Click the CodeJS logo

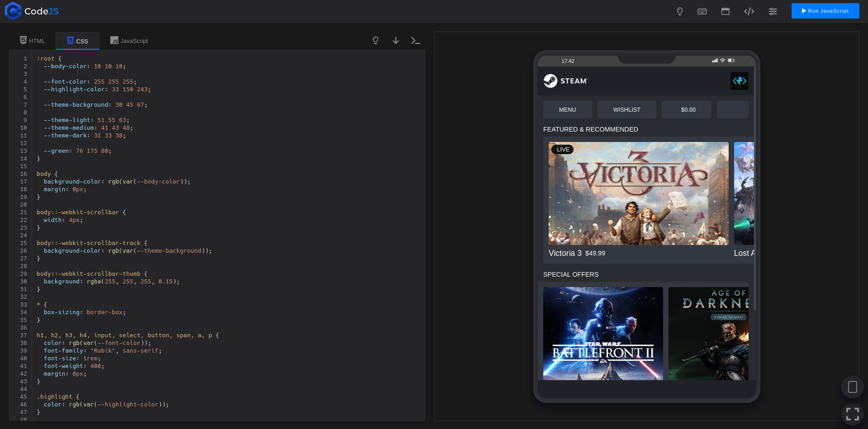click(x=32, y=11)
